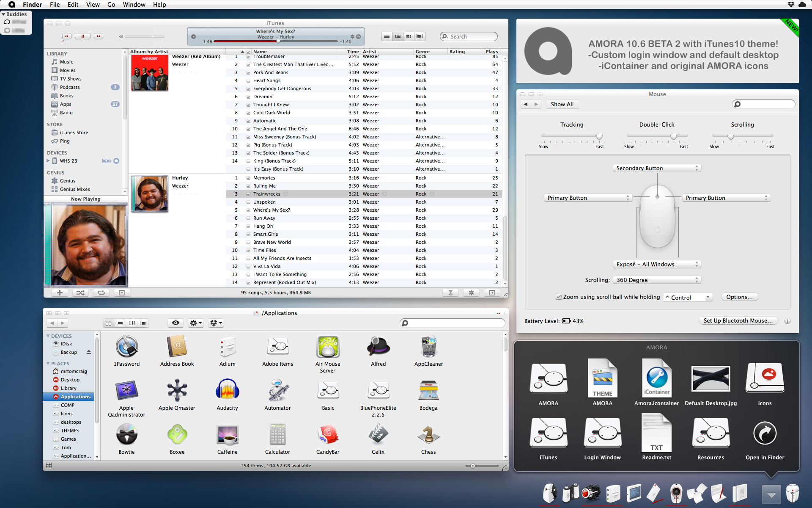Go to previous track in iTunes
Image resolution: width=812 pixels, height=508 pixels.
(67, 36)
